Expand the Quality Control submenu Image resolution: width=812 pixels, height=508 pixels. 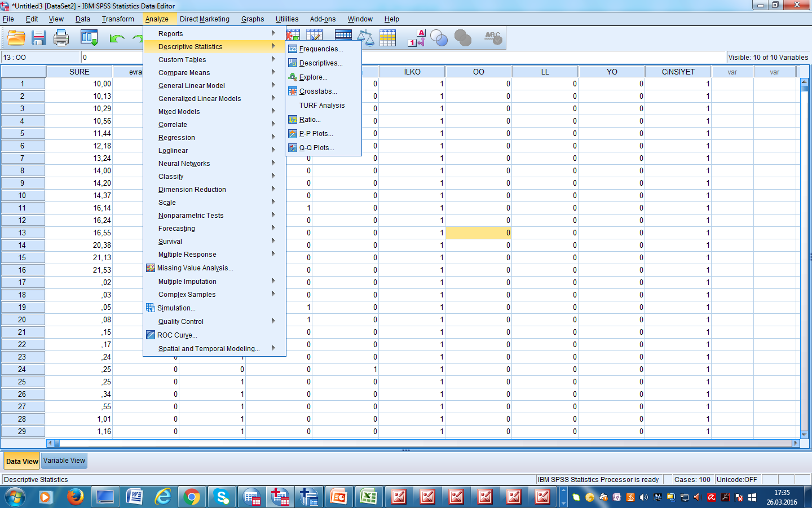click(x=214, y=322)
